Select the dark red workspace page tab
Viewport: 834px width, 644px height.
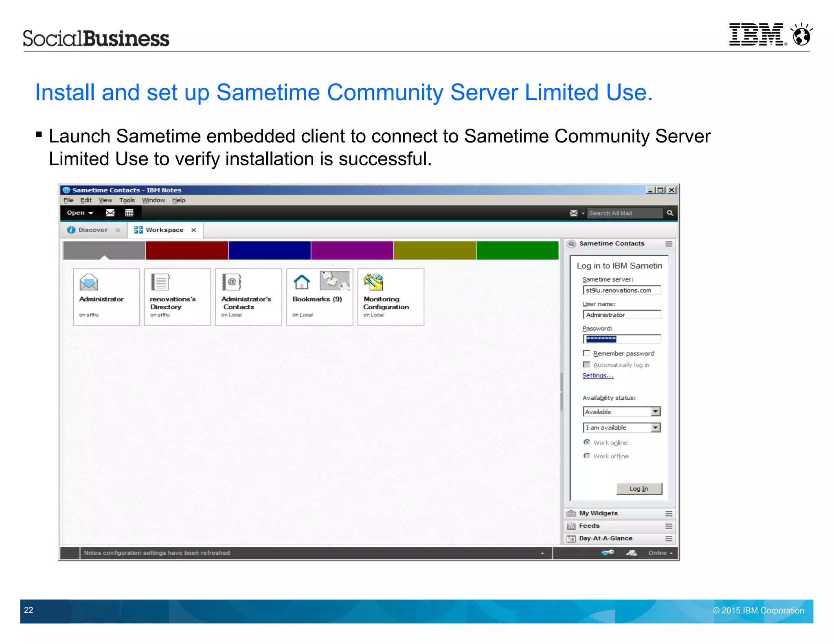187,250
